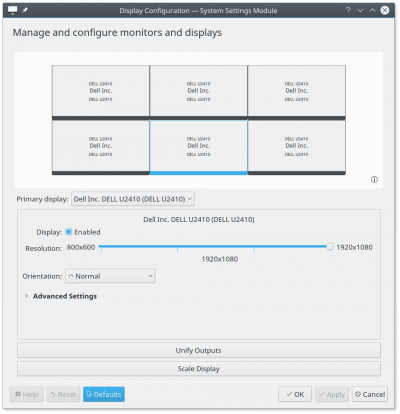This screenshot has height=414, width=400.
Task: Select the highlighted bottom-center monitor
Action: [x=199, y=147]
